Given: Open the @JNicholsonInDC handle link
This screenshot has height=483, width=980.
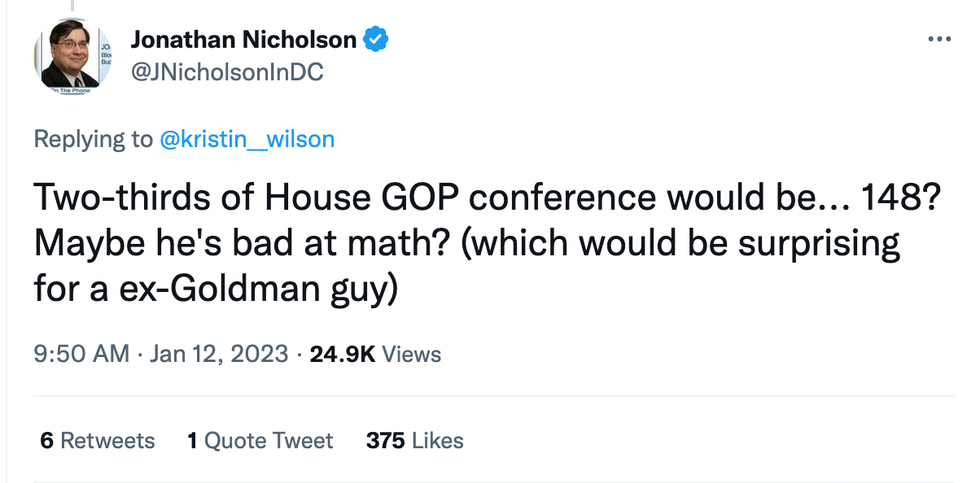Looking at the screenshot, I should coord(227,72).
